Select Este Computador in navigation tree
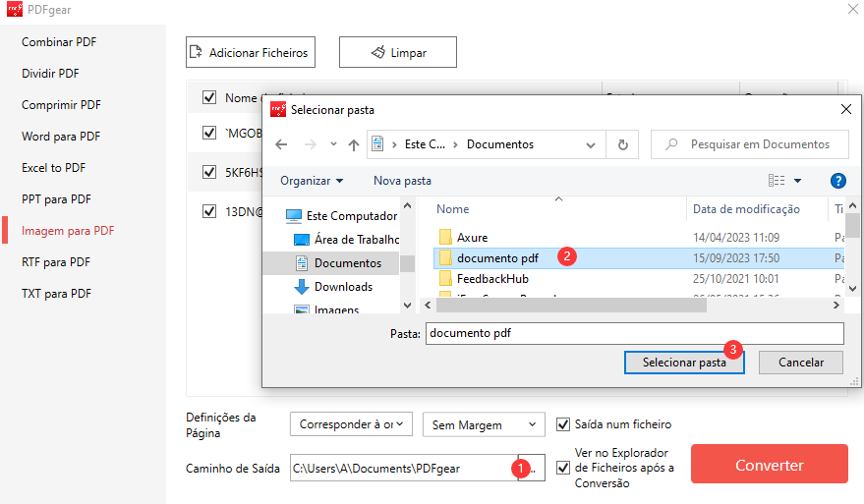Viewport: 864px width, 504px height. [342, 216]
